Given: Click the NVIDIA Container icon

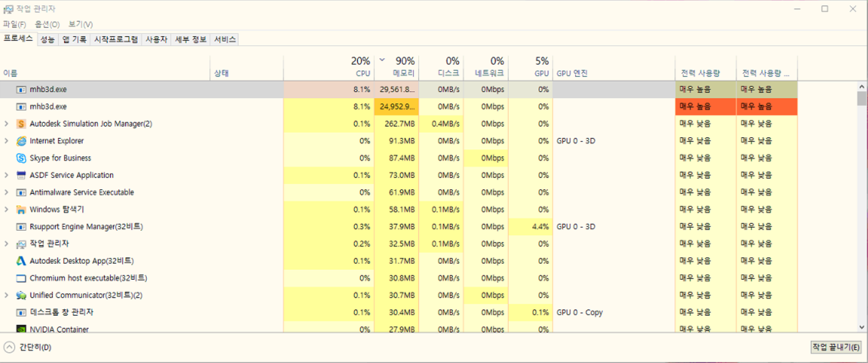Looking at the screenshot, I should pyautogui.click(x=21, y=329).
